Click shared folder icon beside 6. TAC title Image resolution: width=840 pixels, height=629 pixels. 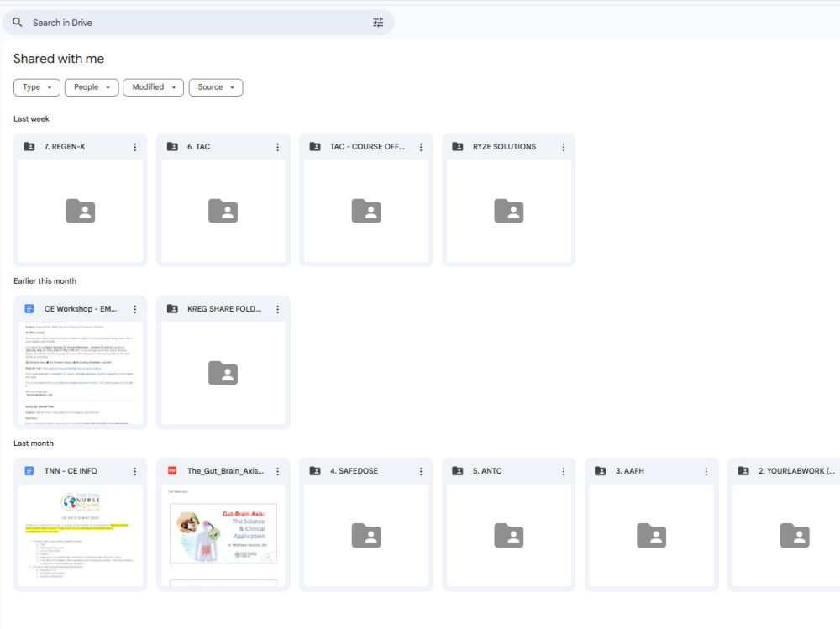tap(172, 147)
